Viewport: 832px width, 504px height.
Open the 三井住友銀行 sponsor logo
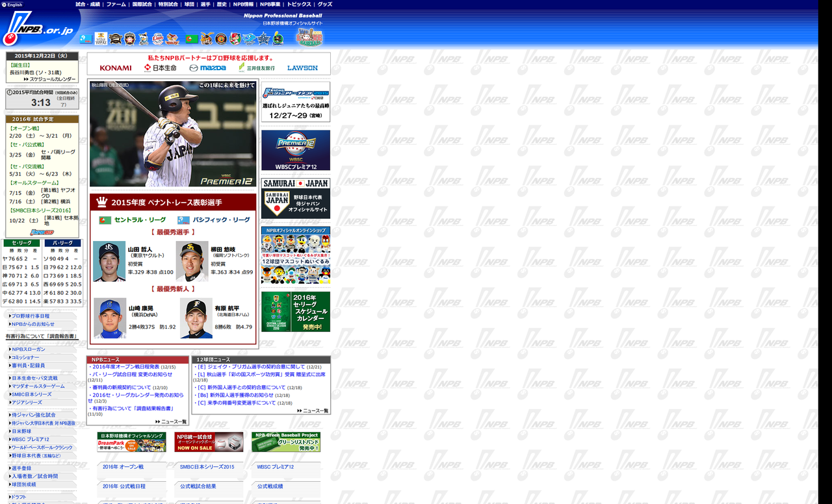[257, 68]
